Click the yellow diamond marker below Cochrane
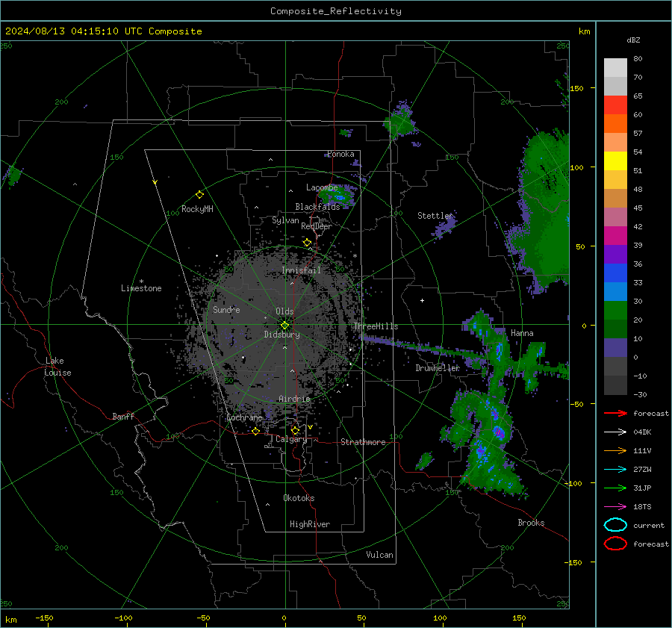Viewport: 672px width, 628px height. [255, 432]
